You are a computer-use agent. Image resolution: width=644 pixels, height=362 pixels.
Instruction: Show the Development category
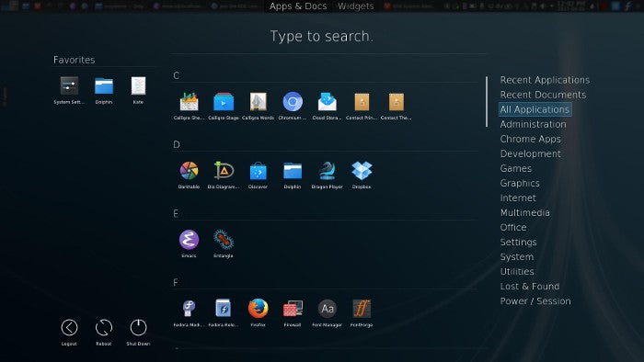530,153
